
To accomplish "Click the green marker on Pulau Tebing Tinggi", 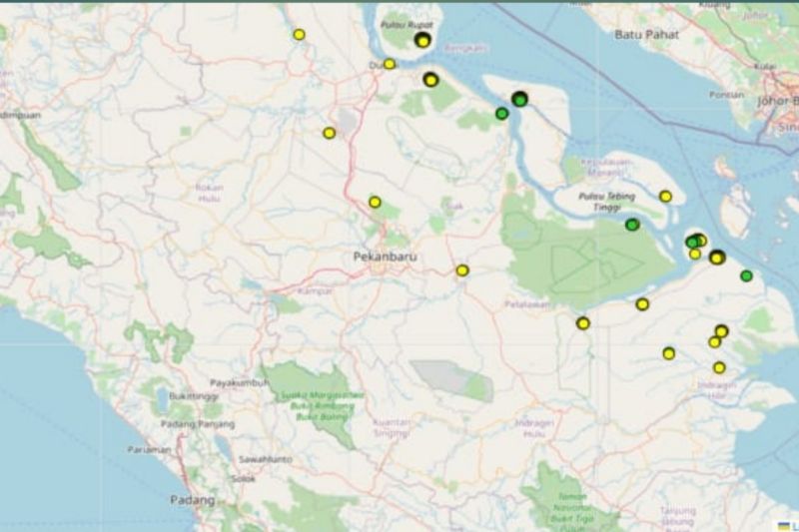I will (631, 225).
